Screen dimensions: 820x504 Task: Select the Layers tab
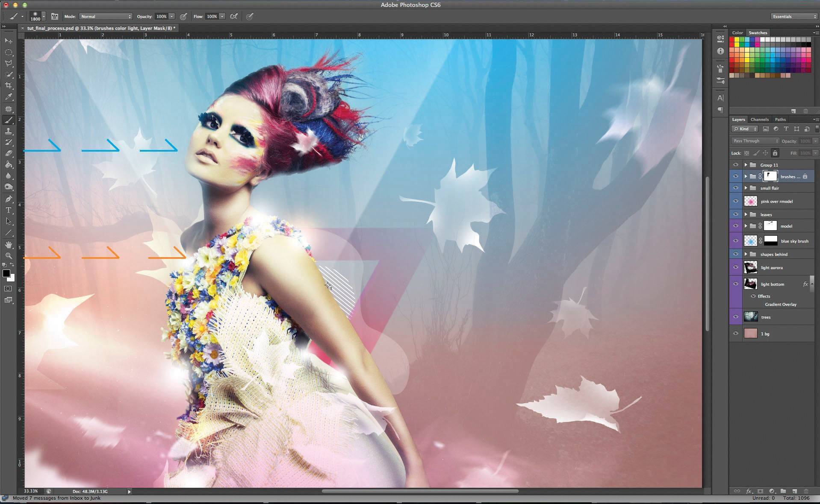point(738,120)
